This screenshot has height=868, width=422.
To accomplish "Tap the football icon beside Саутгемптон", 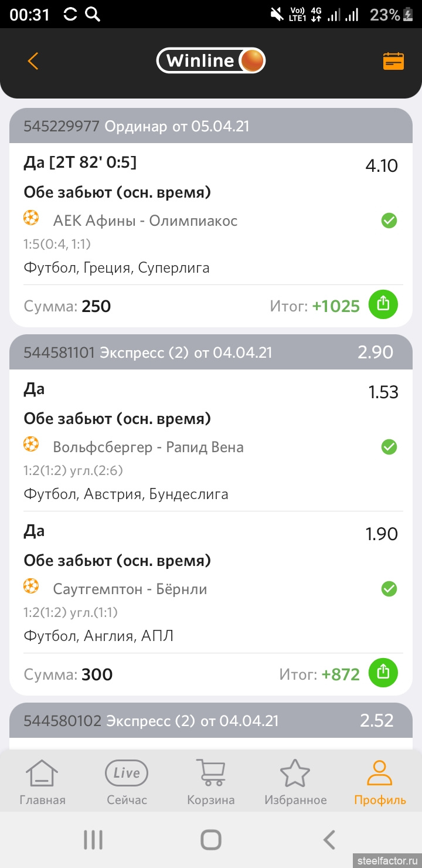I will (x=31, y=586).
